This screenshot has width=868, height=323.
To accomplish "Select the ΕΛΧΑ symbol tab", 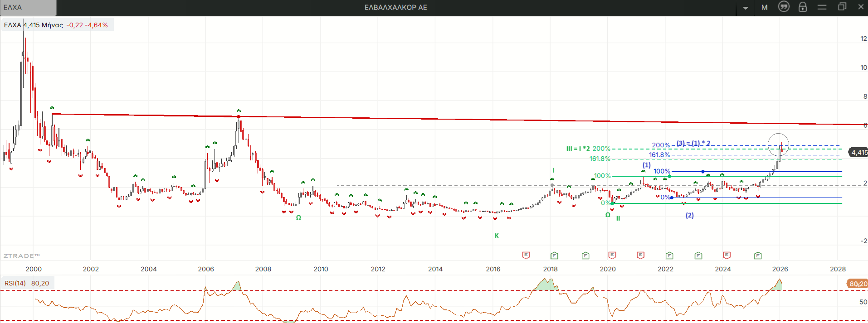I will pos(28,8).
